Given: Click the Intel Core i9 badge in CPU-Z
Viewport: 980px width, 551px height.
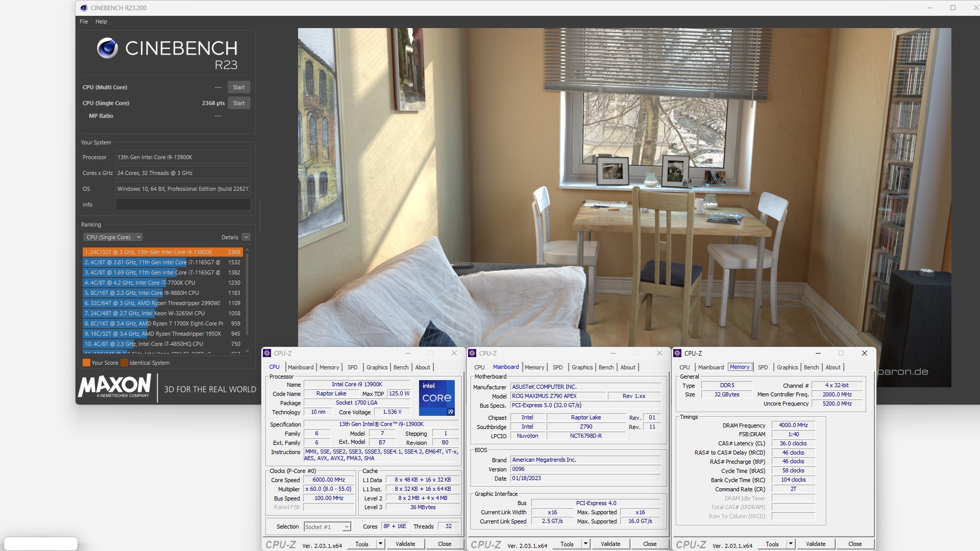Looking at the screenshot, I should coord(437,398).
